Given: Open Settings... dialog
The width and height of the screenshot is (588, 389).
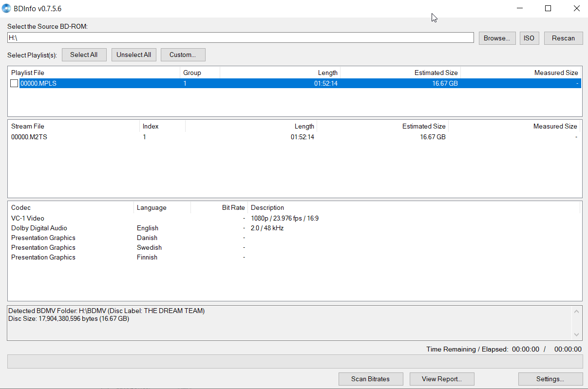Looking at the screenshot, I should click(x=550, y=379).
